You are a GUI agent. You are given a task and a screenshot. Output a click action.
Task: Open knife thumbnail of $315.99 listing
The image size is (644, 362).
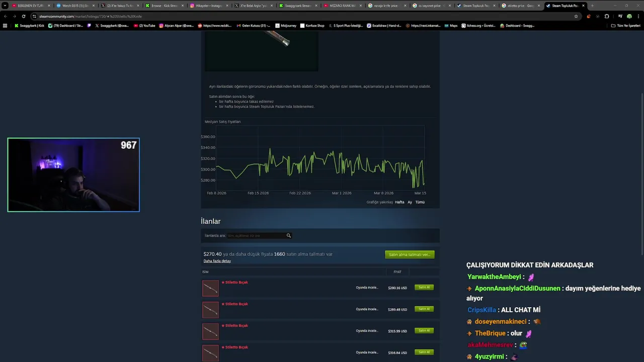[210, 332]
